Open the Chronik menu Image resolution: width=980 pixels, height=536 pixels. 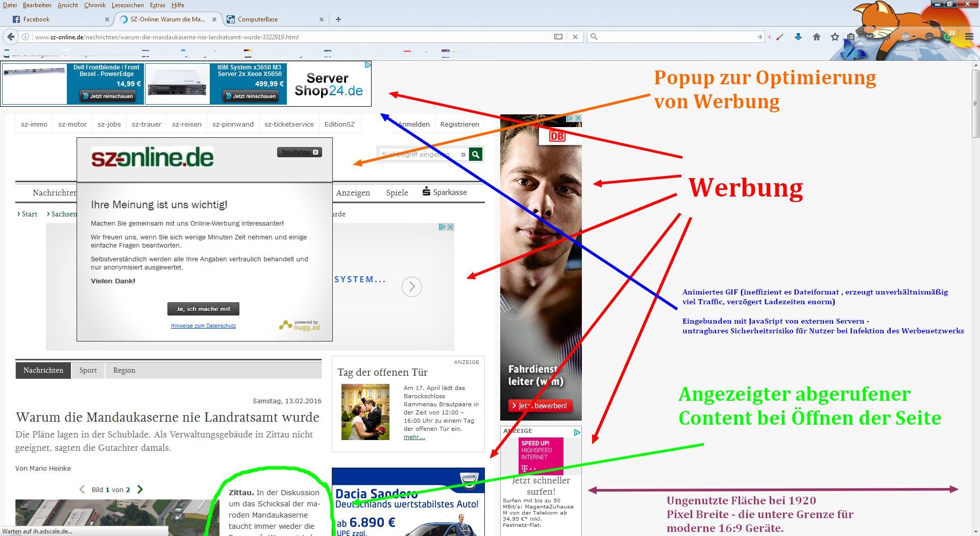click(94, 5)
